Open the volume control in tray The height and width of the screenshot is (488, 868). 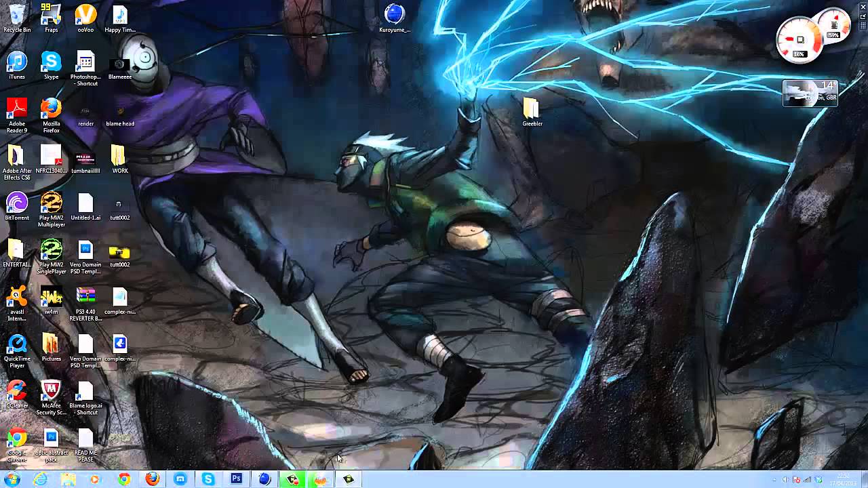pos(785,480)
